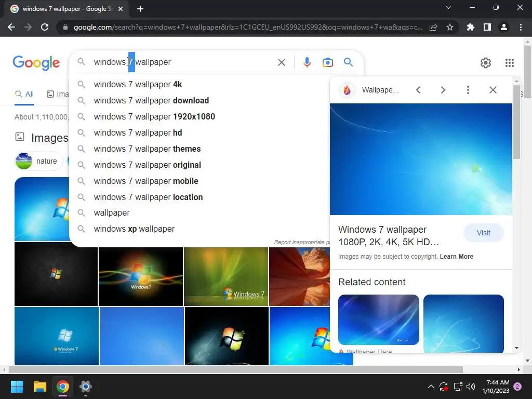Open the notification center badge
This screenshot has width=532, height=399.
(x=517, y=387)
